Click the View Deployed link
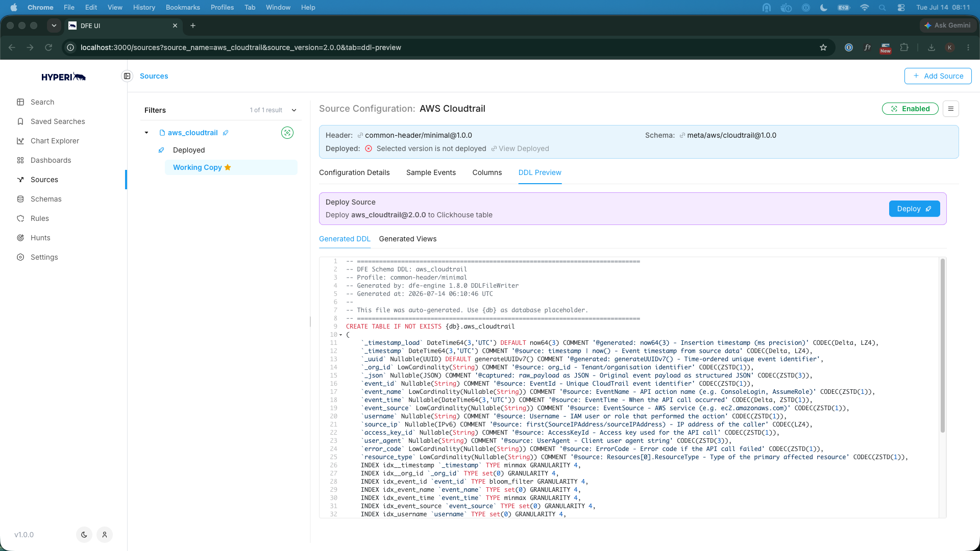 pyautogui.click(x=520, y=148)
